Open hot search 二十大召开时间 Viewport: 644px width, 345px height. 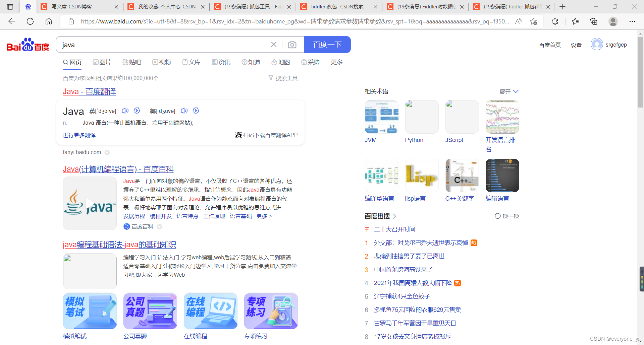coord(394,229)
